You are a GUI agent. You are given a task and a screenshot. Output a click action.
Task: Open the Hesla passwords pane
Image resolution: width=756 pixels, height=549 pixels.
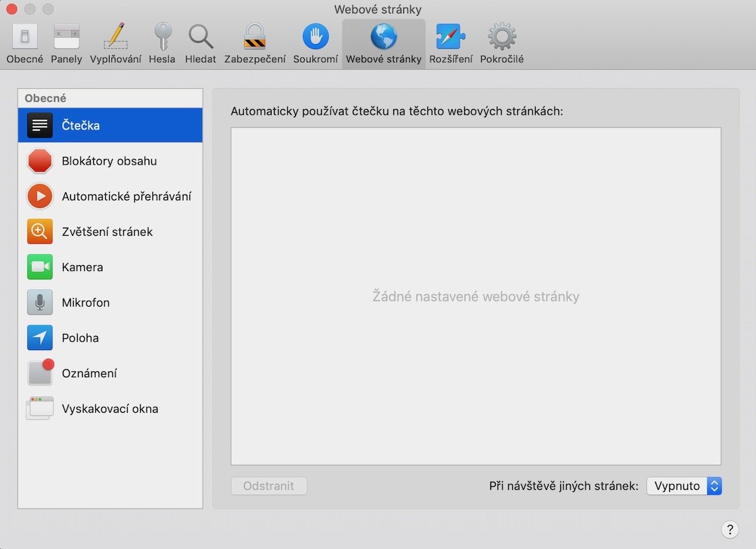[161, 43]
